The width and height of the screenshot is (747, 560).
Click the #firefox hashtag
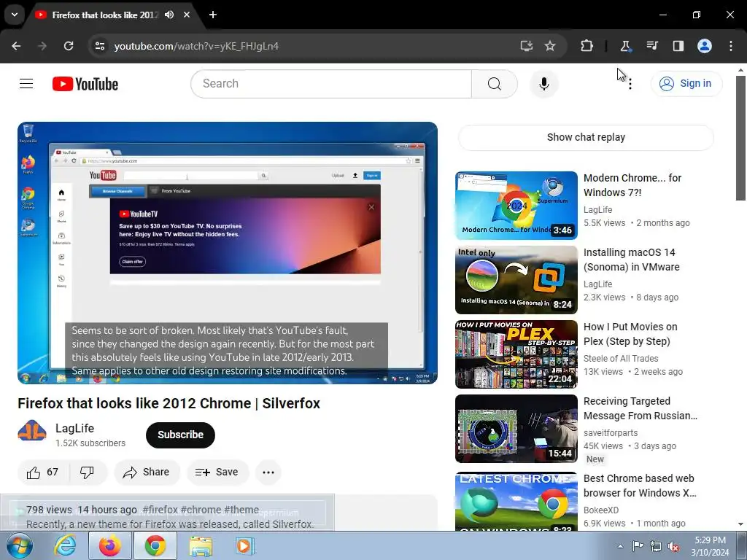(x=160, y=510)
